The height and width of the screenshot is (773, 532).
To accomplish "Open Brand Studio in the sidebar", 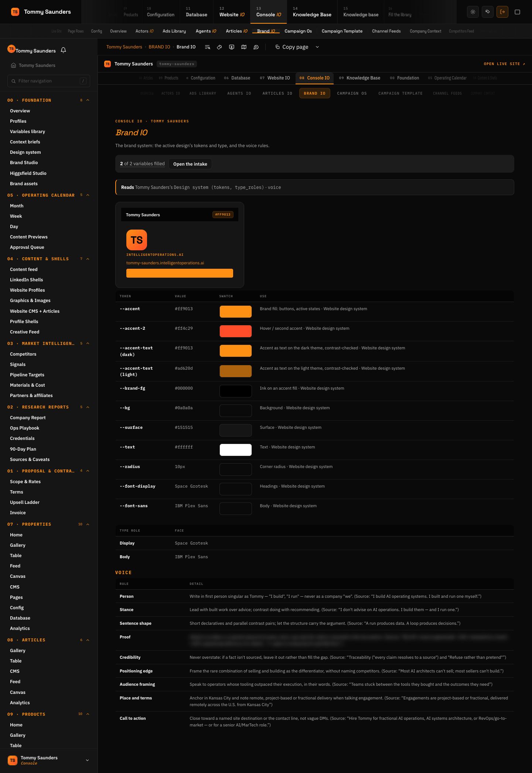I will [24, 163].
